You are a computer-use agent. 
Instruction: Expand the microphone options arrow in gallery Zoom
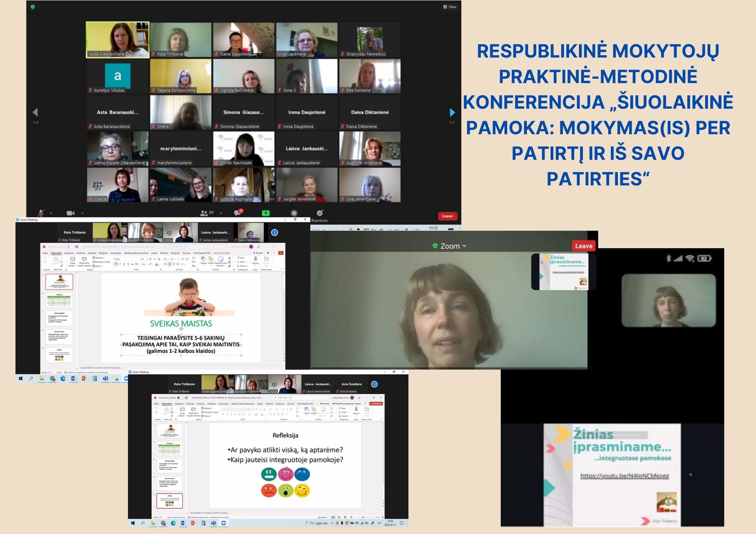tap(51, 213)
